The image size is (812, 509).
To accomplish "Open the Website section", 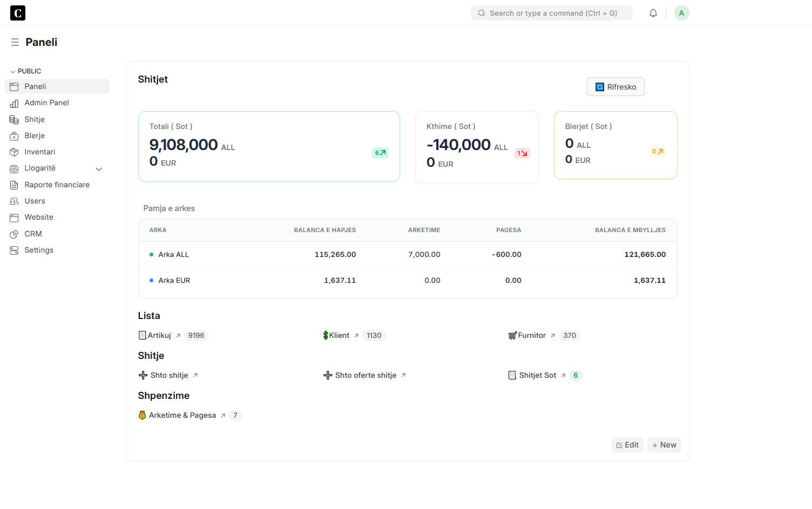I will click(38, 217).
